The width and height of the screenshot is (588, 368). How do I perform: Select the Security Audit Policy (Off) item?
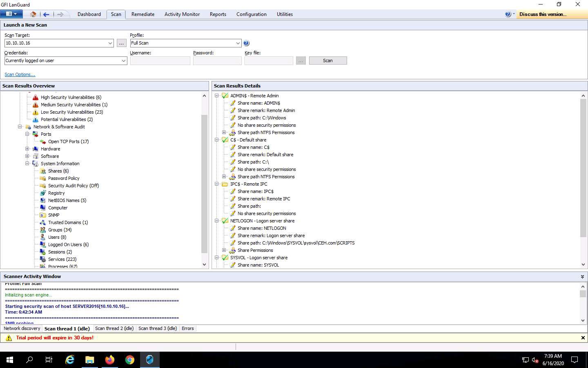tap(73, 186)
